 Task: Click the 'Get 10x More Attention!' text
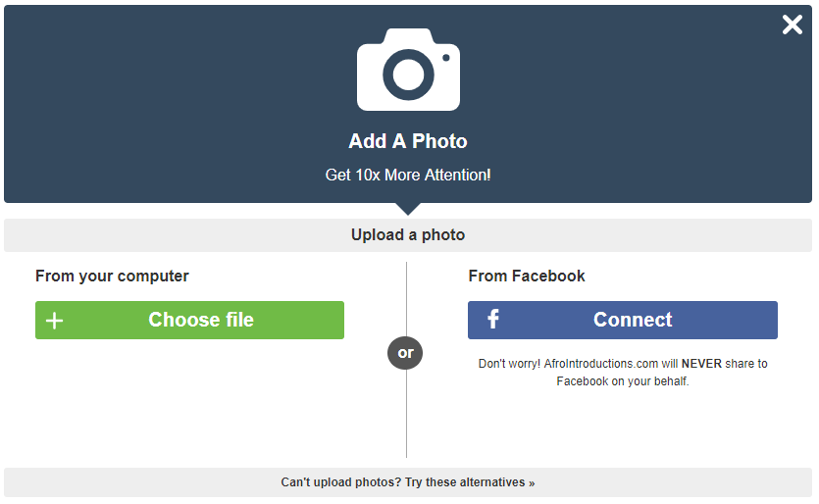(408, 175)
